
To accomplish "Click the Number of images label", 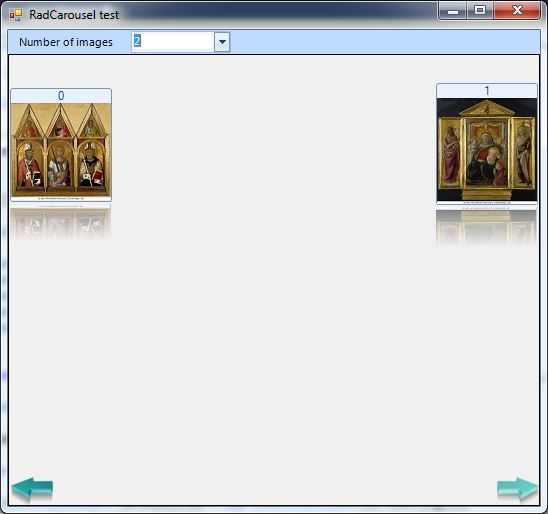I will pyautogui.click(x=66, y=42).
